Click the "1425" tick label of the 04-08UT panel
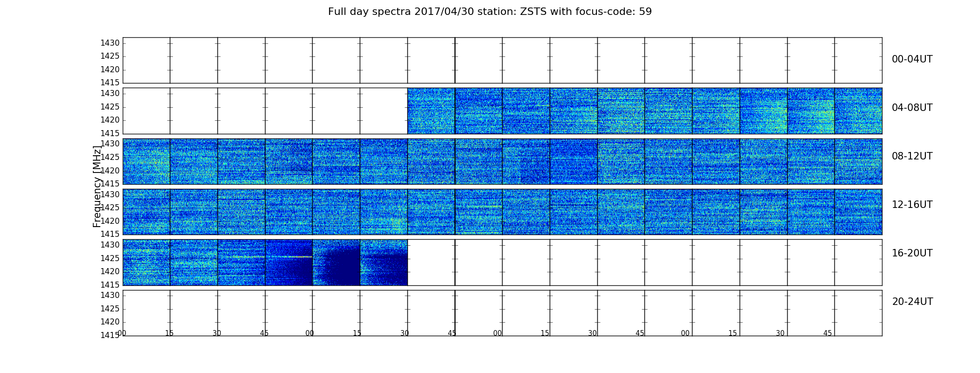The width and height of the screenshot is (980, 373). click(x=110, y=107)
